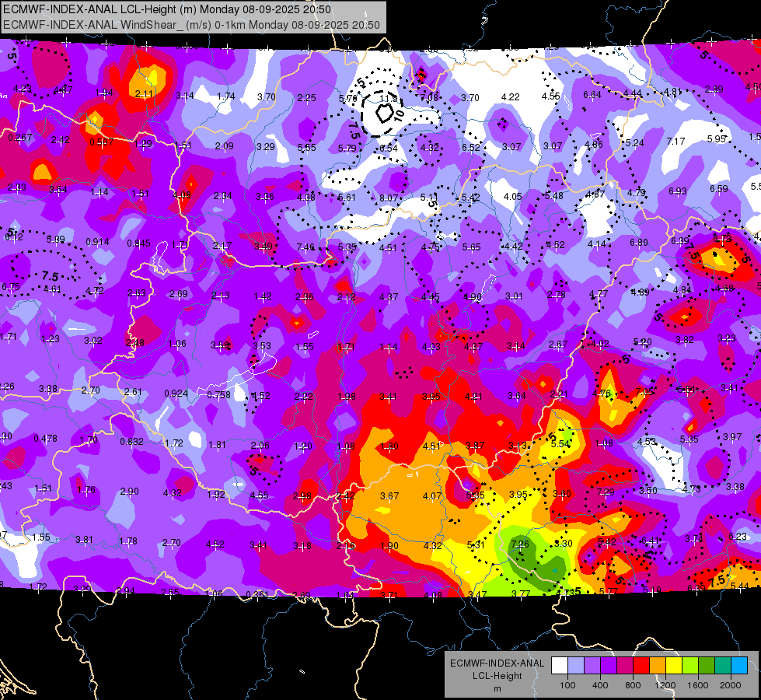Viewport: 761px width, 700px height.
Task: Click the wind shear value 0.914
Action: [97, 241]
